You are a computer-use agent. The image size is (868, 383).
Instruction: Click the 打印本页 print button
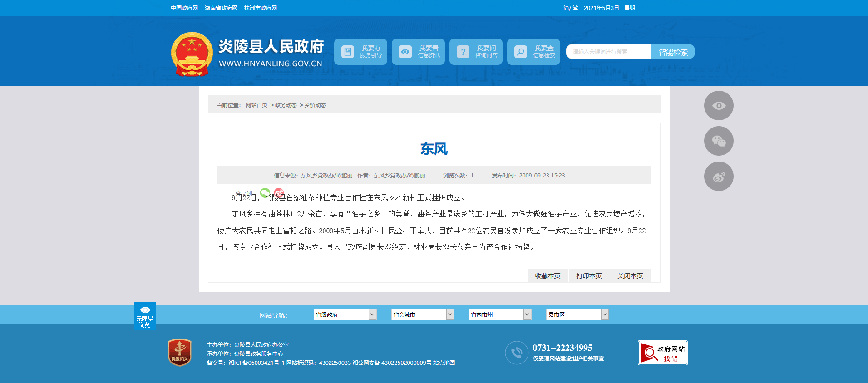point(589,276)
